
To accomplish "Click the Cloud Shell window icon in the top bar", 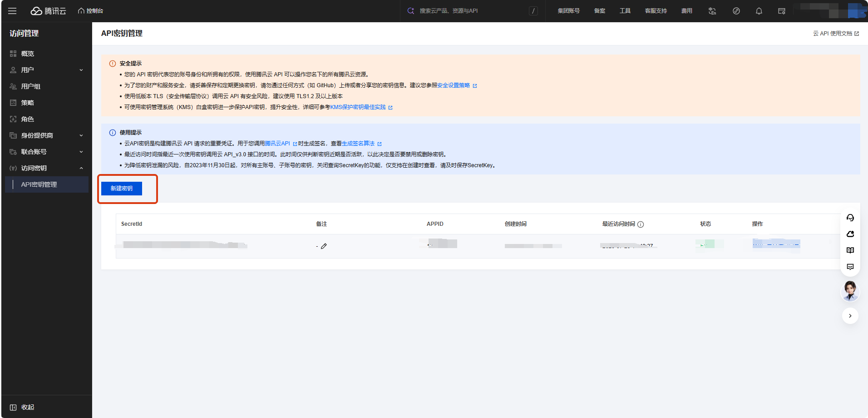I will click(x=782, y=11).
